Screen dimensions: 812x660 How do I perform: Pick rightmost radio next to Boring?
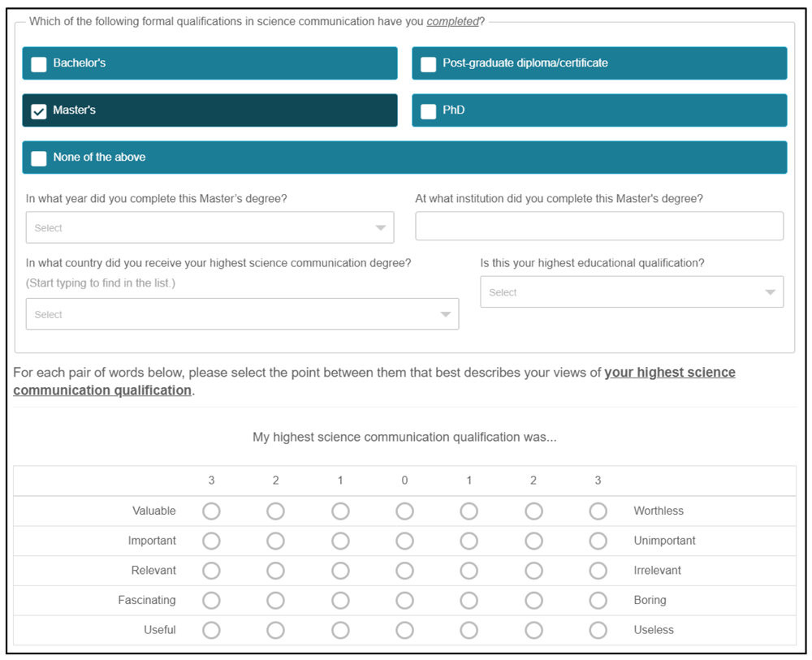598,601
